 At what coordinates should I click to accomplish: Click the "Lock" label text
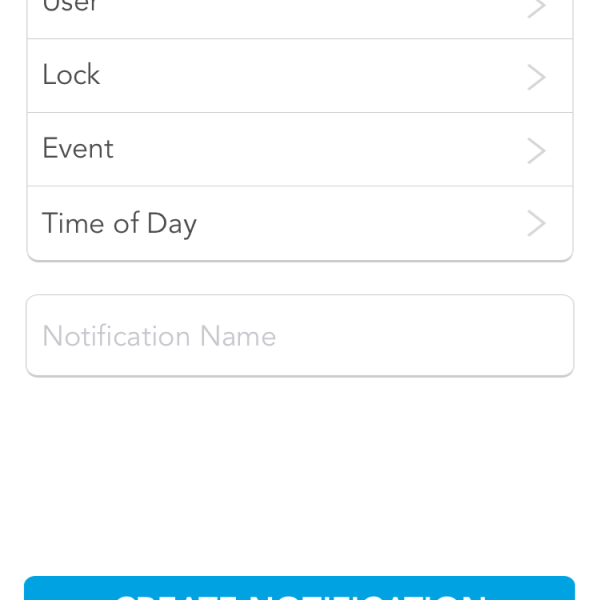71,76
